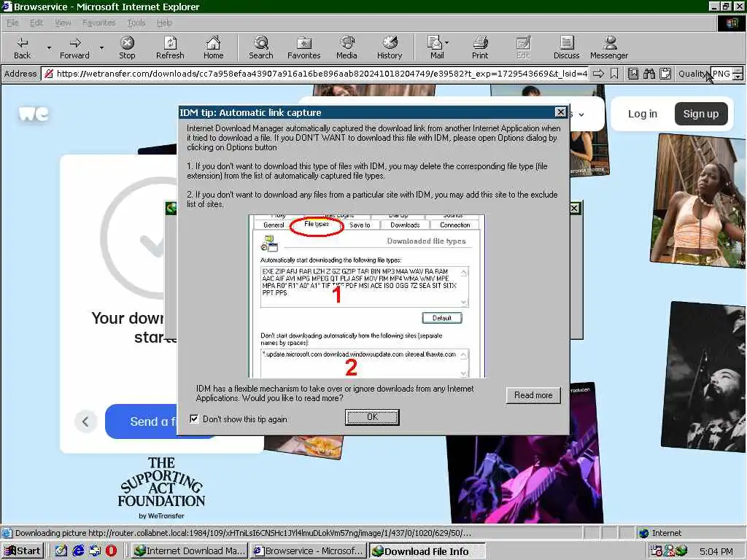This screenshot has height=560, width=747.
Task: Click the Quality stepper up arrow
Action: pyautogui.click(x=738, y=71)
